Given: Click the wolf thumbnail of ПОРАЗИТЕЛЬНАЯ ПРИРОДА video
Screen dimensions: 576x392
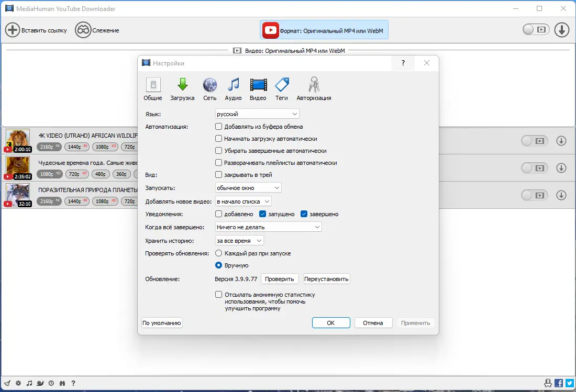Looking at the screenshot, I should [18, 195].
